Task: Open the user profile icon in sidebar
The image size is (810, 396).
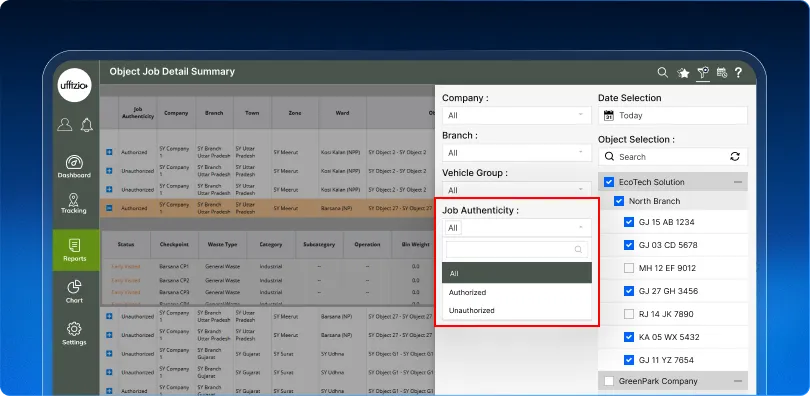Action: pyautogui.click(x=65, y=124)
